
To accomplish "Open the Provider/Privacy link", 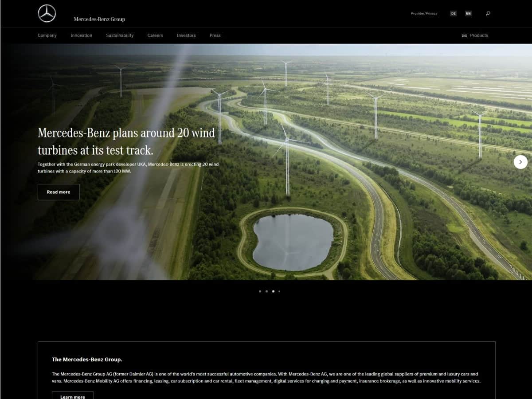I will (424, 13).
